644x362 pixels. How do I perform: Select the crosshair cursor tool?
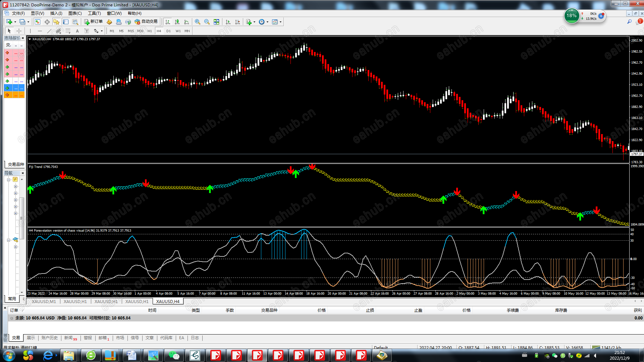(x=19, y=31)
